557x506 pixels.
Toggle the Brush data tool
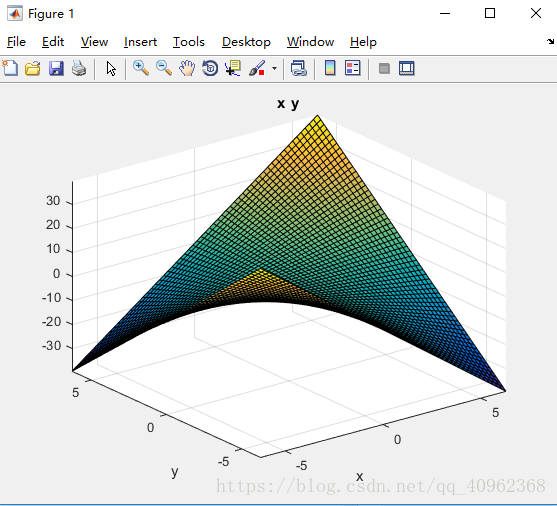coord(257,68)
